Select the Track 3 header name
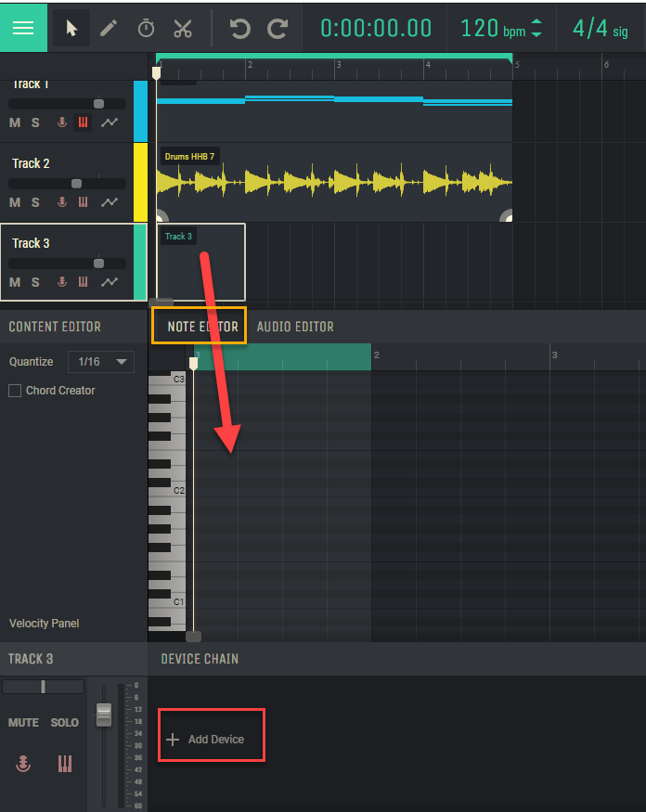This screenshot has width=646, height=812. [x=31, y=243]
